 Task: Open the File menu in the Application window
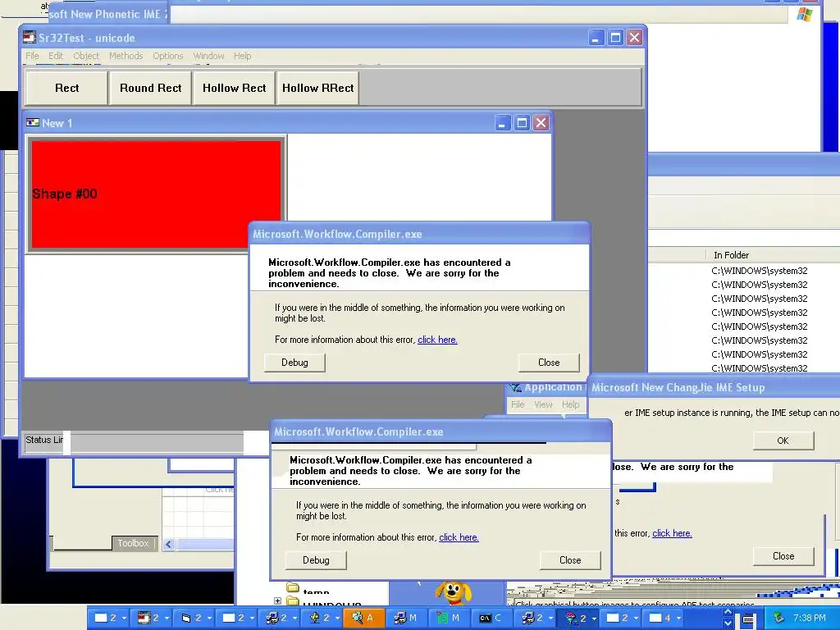point(518,404)
